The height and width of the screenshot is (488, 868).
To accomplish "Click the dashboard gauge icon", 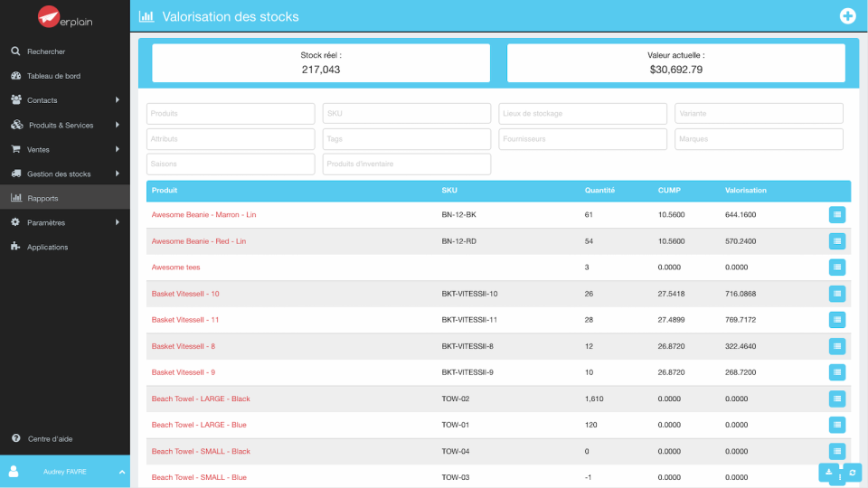I will tap(15, 76).
